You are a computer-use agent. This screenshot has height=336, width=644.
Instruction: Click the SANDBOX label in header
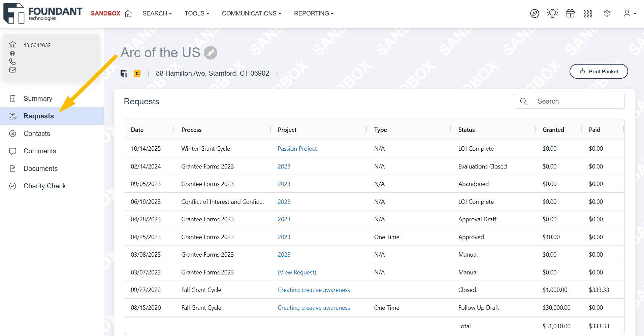[105, 13]
